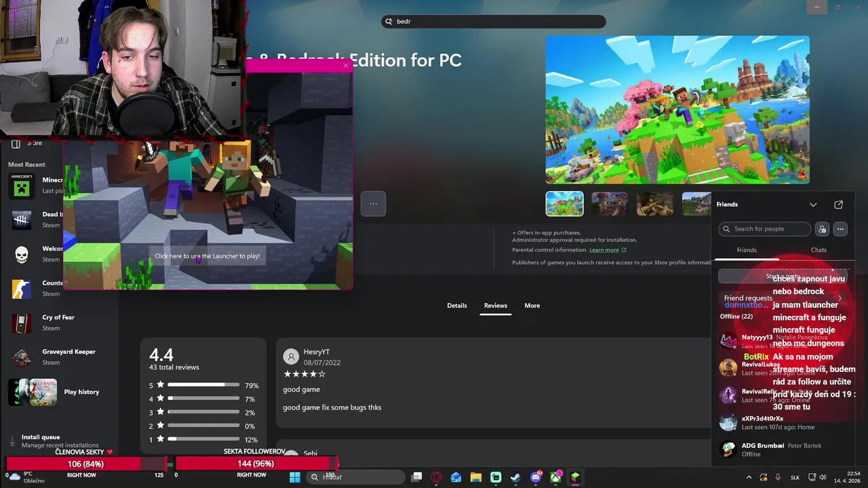
Task: Select third screenshot thumbnail
Action: 654,204
